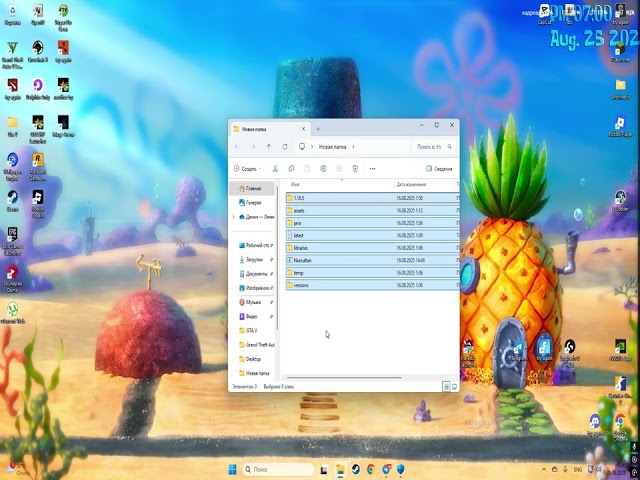Screen dimensions: 640x480
Task: Click the blue shield taskbar icon
Action: [401, 469]
